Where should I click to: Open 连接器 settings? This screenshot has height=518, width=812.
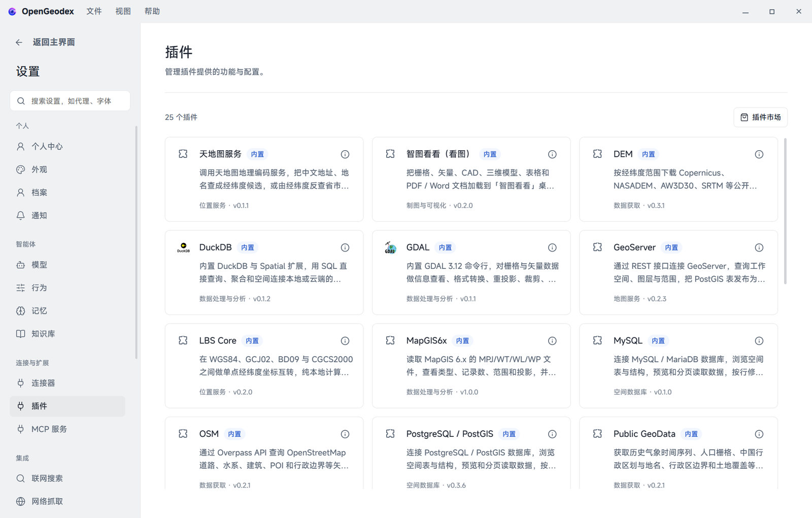click(x=67, y=383)
